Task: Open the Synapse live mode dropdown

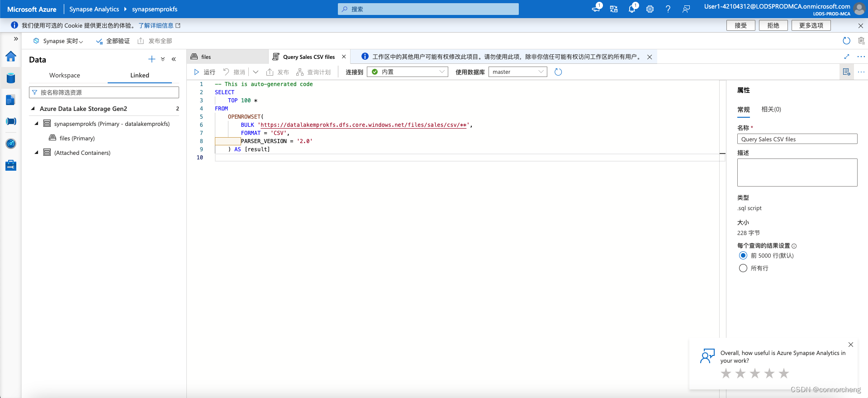Action: (x=58, y=41)
